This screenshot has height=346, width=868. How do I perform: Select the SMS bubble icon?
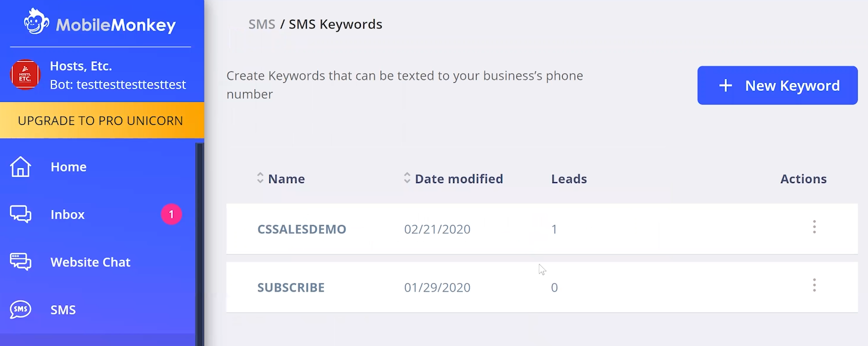point(20,309)
